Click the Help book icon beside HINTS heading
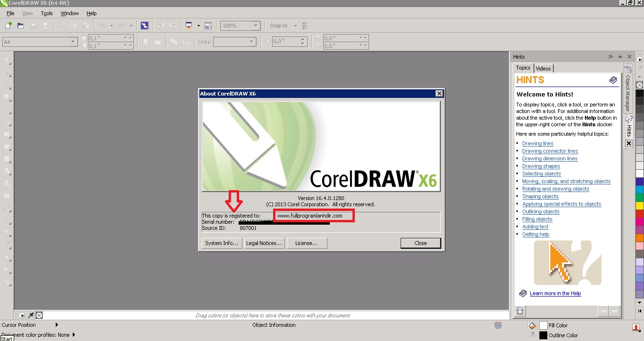The image size is (644, 341). [613, 80]
